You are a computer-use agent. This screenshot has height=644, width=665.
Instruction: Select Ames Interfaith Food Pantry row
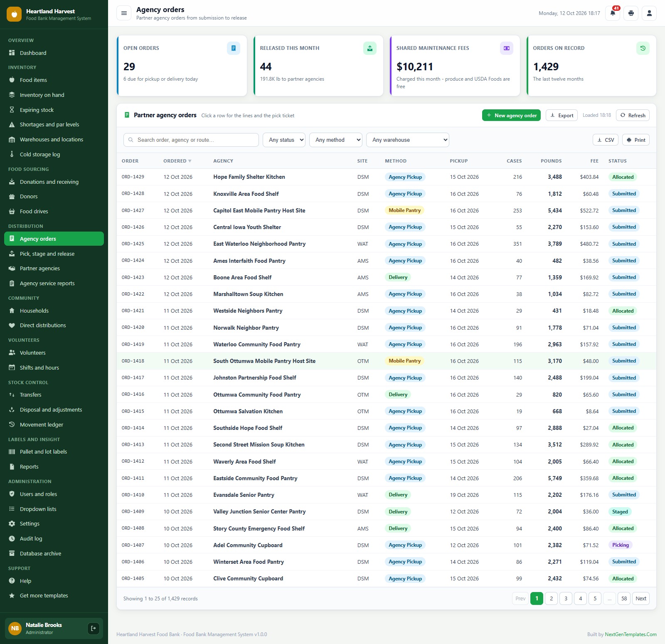[x=387, y=261]
